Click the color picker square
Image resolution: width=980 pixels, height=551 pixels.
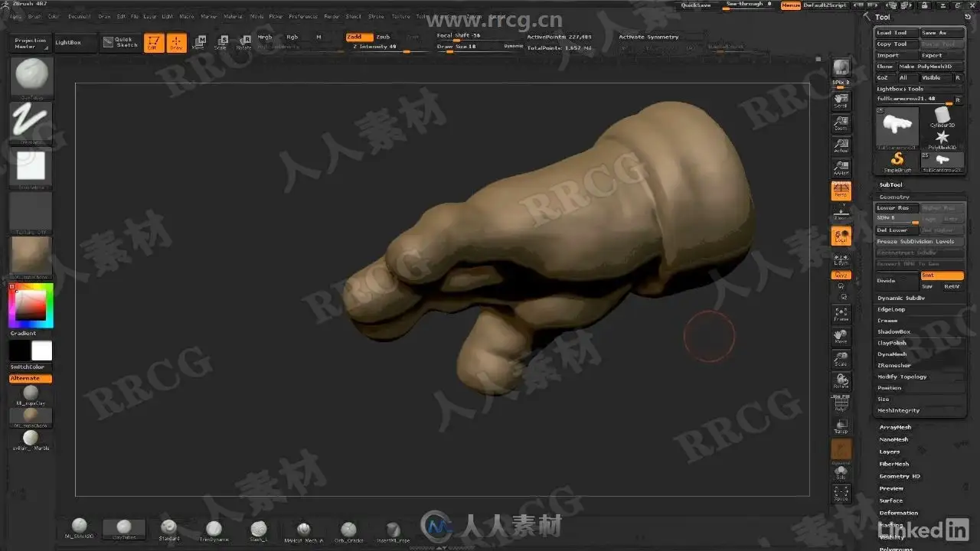click(x=31, y=305)
